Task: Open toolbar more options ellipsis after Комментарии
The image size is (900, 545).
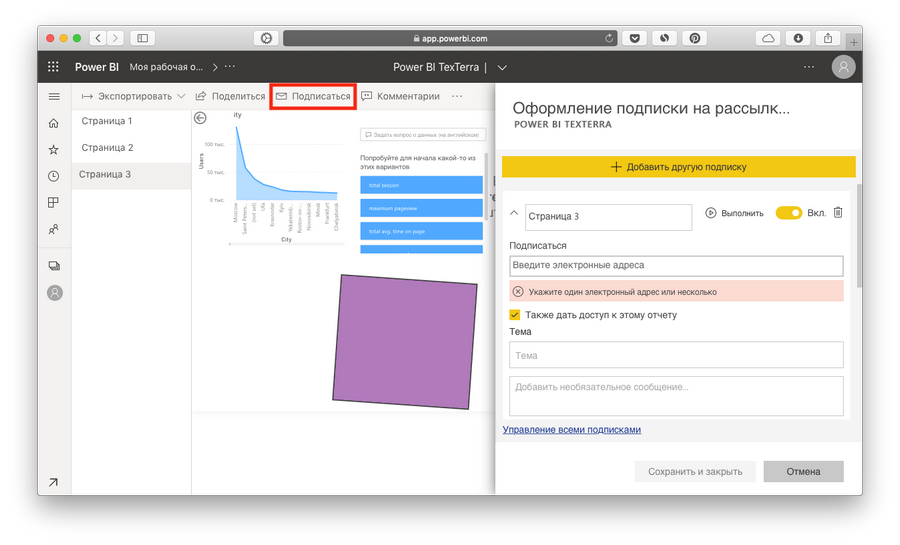Action: 457,96
